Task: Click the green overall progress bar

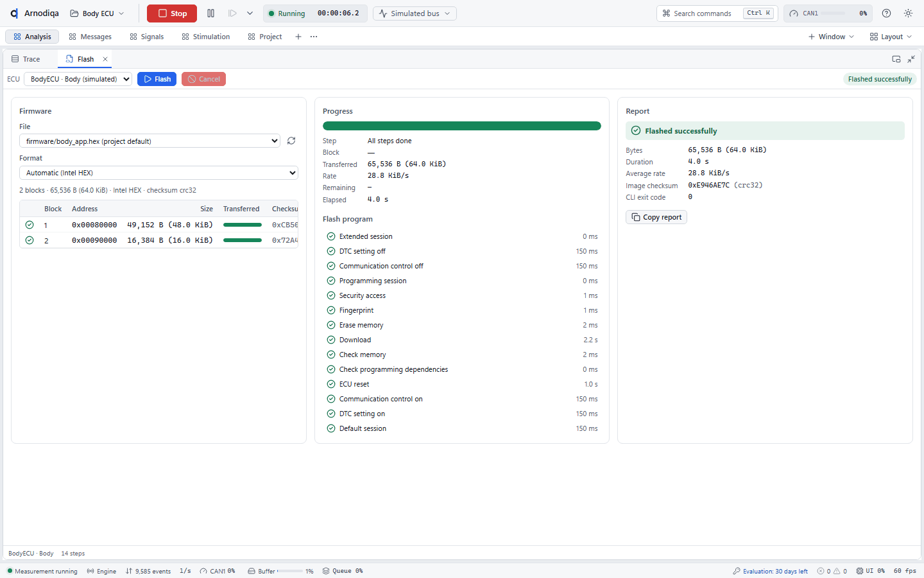Action: click(x=462, y=126)
